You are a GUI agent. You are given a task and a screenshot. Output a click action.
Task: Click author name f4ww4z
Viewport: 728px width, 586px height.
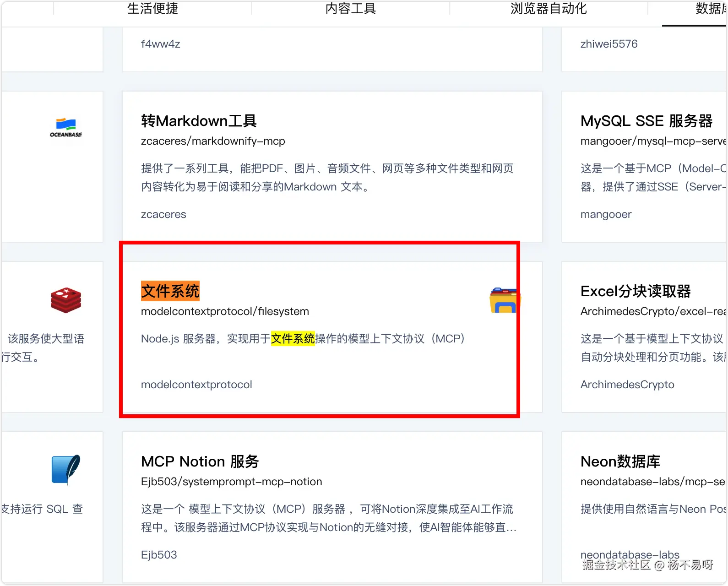pyautogui.click(x=161, y=44)
